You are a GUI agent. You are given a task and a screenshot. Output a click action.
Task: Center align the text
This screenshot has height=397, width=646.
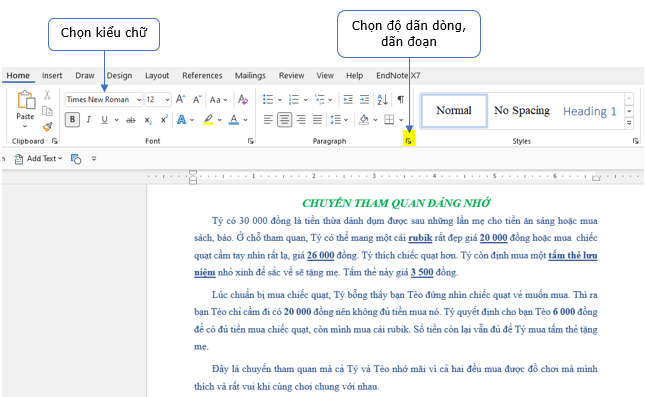point(284,120)
